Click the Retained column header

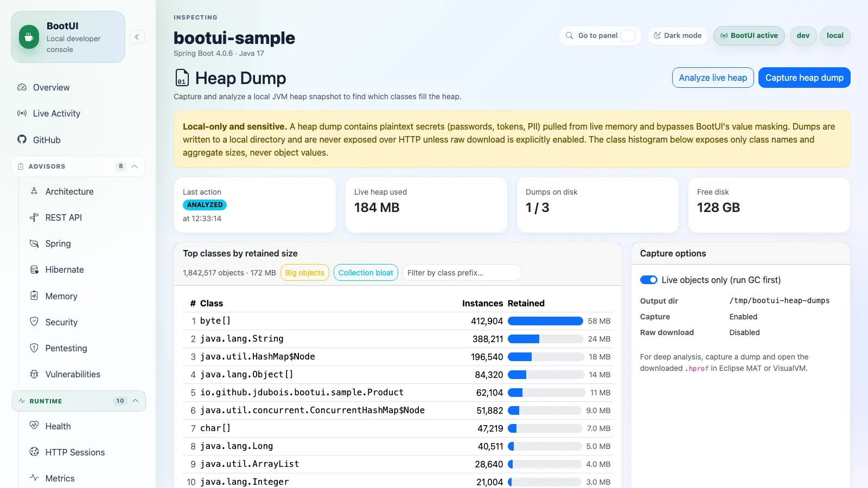526,303
